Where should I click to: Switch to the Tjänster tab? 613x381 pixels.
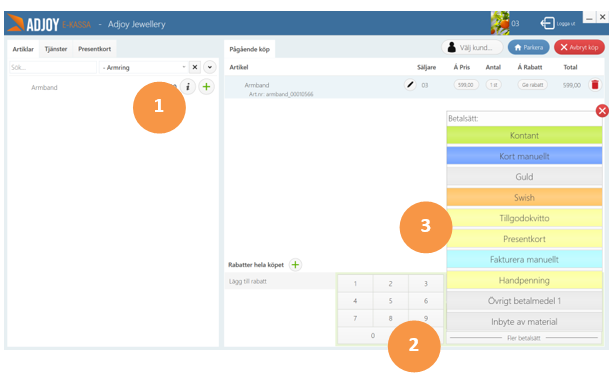(56, 49)
